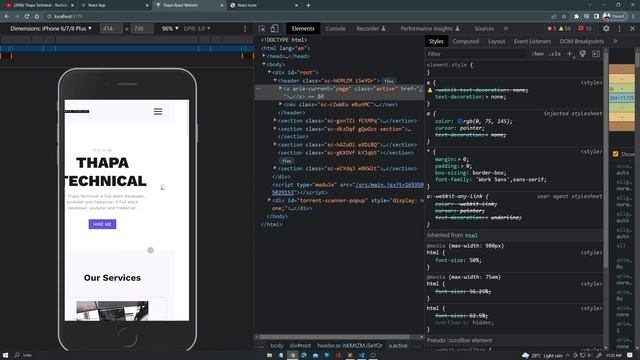The image size is (640, 360).
Task: Expand the head element node
Action: [264, 56]
